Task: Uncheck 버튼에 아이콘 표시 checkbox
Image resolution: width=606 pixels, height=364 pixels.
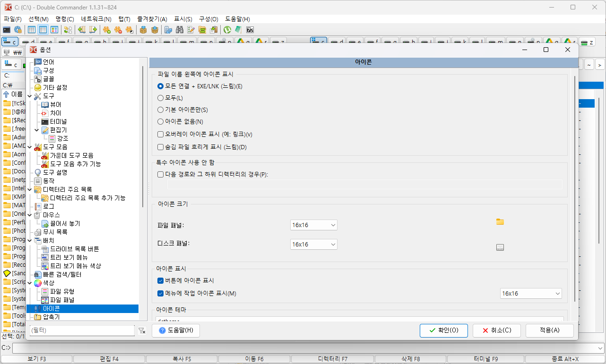Action: point(160,281)
